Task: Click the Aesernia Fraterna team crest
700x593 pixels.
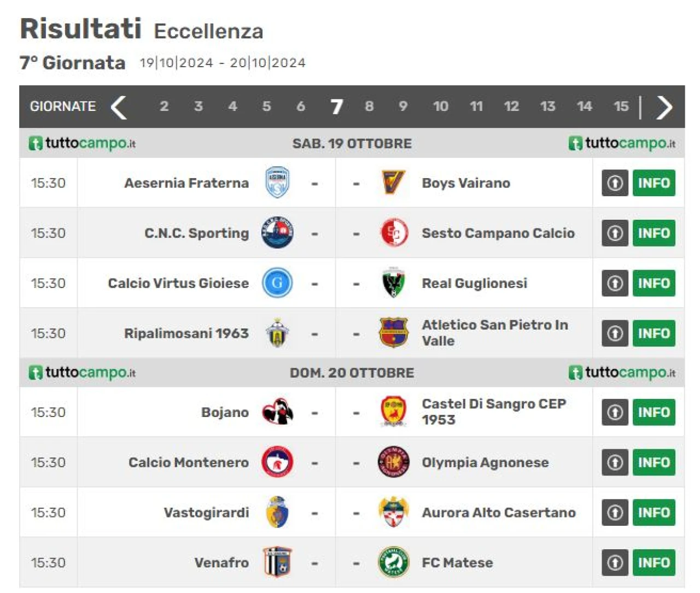Action: point(277,183)
